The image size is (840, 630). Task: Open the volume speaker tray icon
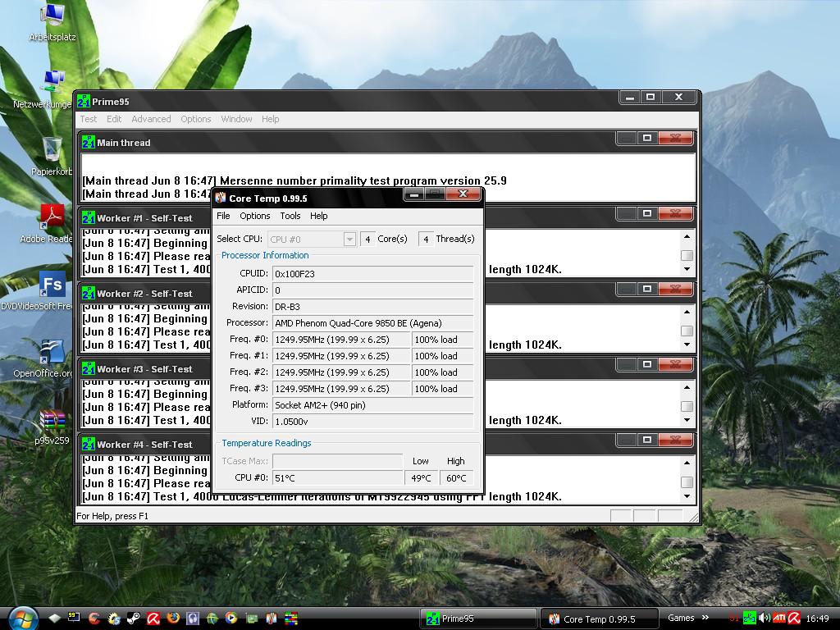(x=765, y=618)
